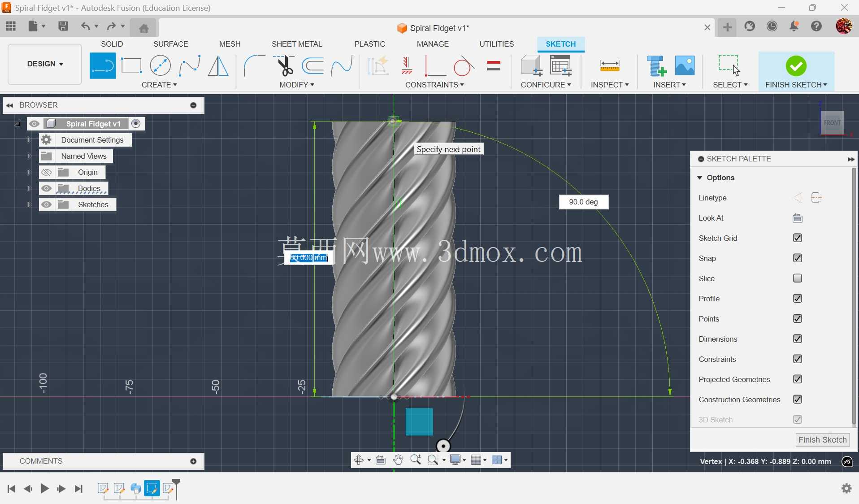Image resolution: width=859 pixels, height=504 pixels.
Task: Jump to timeline beginning
Action: [11, 488]
